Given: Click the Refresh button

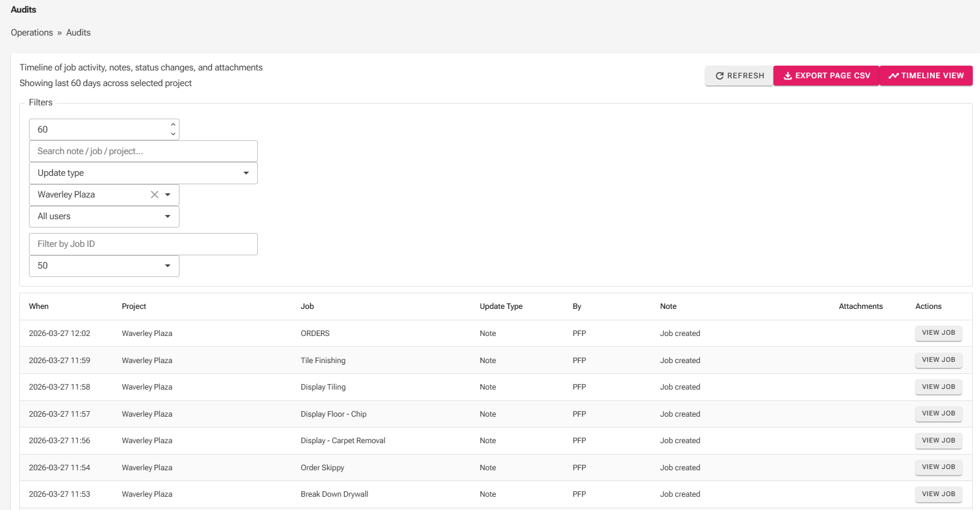Looking at the screenshot, I should (739, 76).
